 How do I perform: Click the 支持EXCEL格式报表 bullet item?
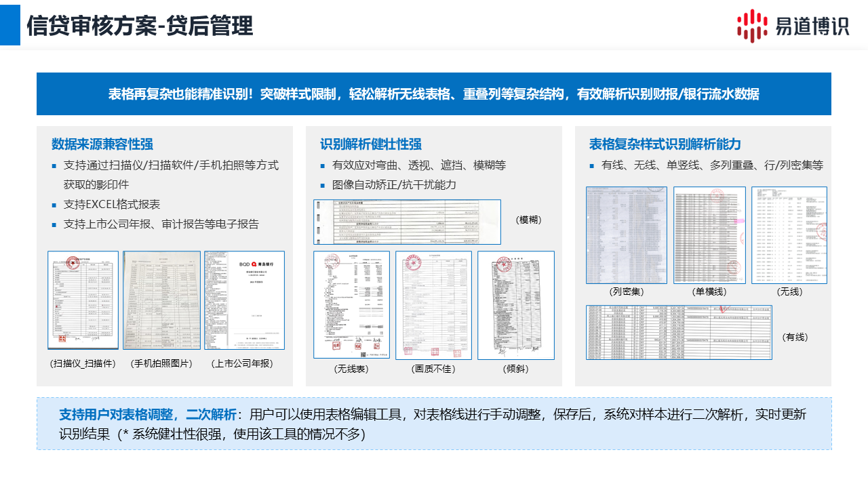pyautogui.click(x=112, y=204)
